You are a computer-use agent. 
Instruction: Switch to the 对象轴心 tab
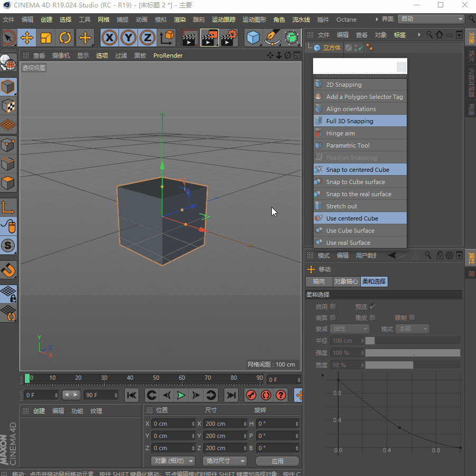346,281
